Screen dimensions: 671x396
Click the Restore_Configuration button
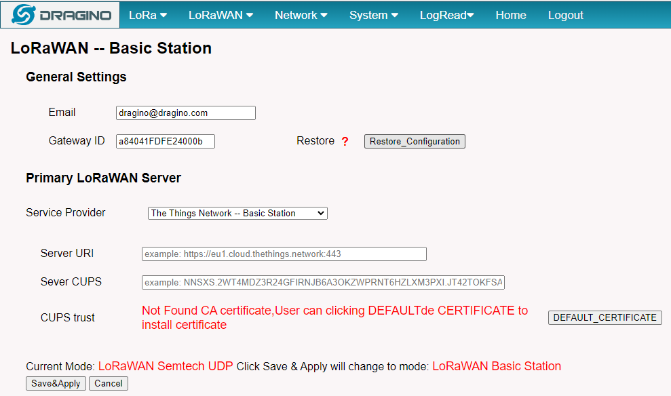(x=415, y=142)
